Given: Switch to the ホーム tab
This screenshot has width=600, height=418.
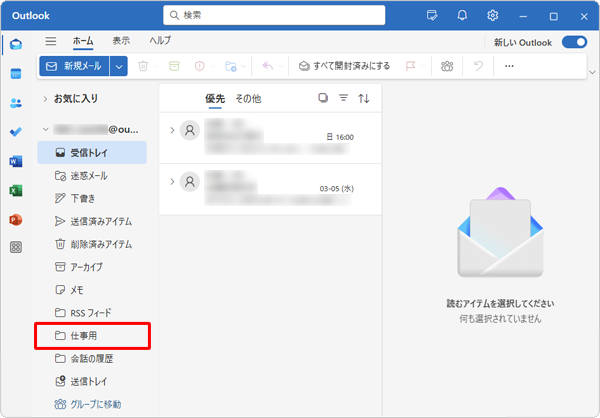Looking at the screenshot, I should [x=83, y=41].
